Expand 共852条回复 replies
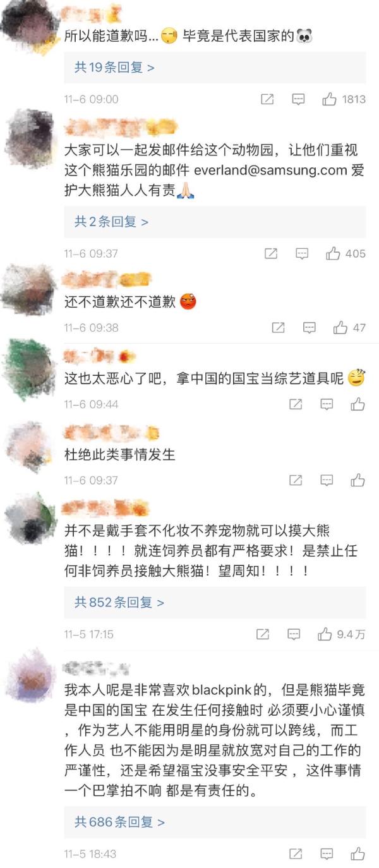379x868 pixels. coord(119,602)
